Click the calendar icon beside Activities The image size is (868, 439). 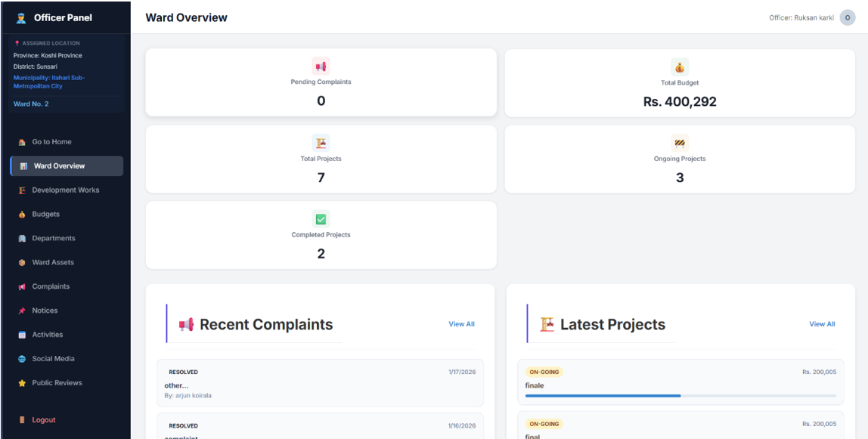tap(22, 335)
